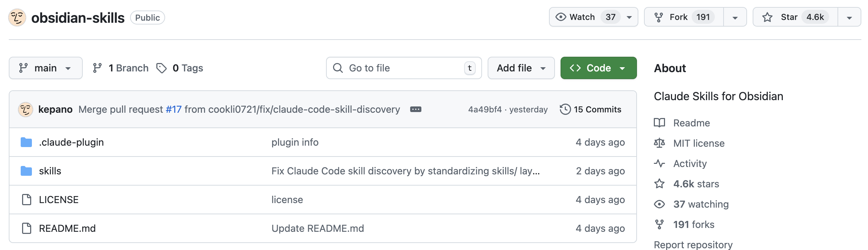Click the MIT license scale icon
Screen dimensions: 868x250
[659, 143]
